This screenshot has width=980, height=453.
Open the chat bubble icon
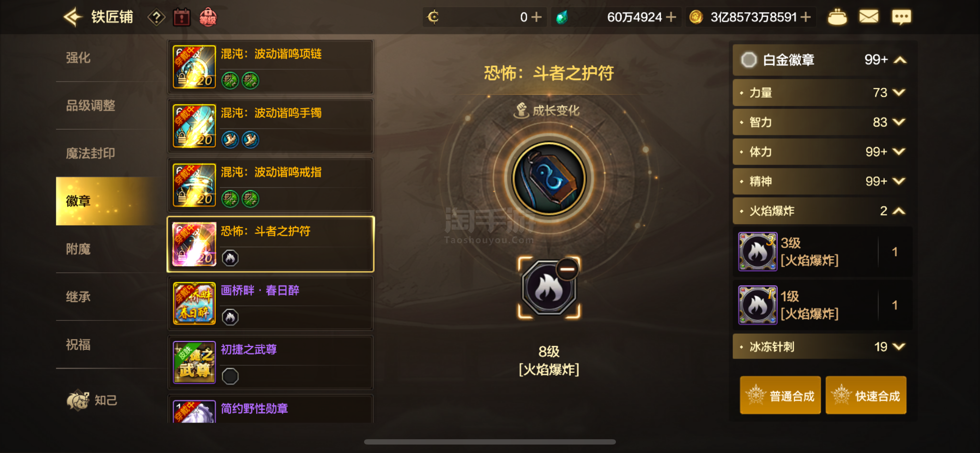click(x=901, y=17)
